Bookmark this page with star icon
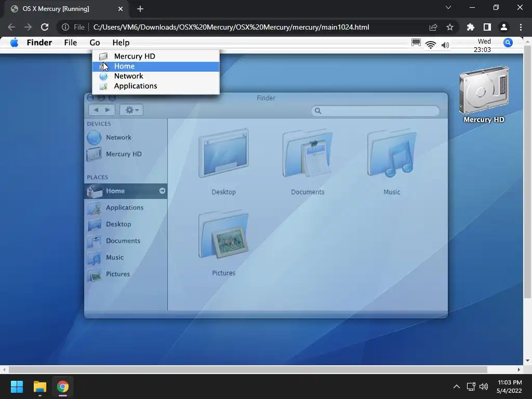 (450, 27)
